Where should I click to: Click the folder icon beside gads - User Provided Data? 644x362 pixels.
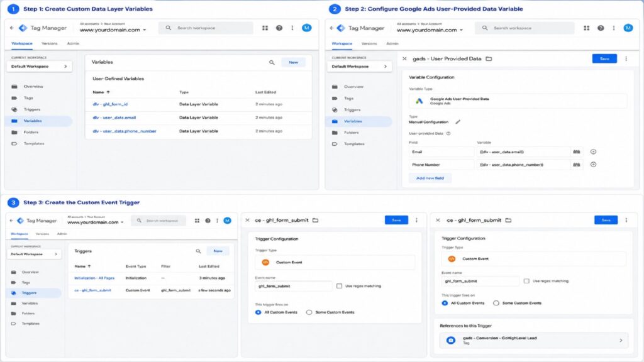(489, 58)
